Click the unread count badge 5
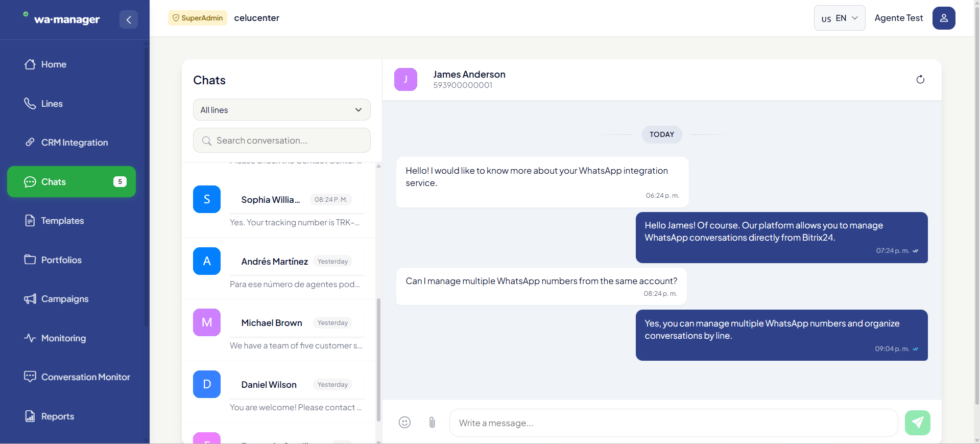Viewport: 980px width, 444px height. coord(120,182)
